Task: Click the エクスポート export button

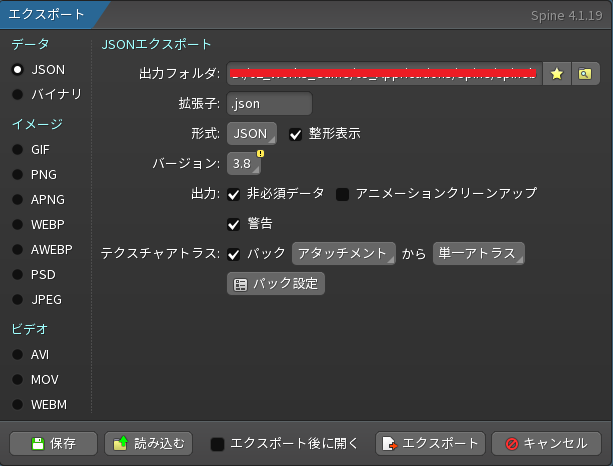Action: tap(430, 444)
